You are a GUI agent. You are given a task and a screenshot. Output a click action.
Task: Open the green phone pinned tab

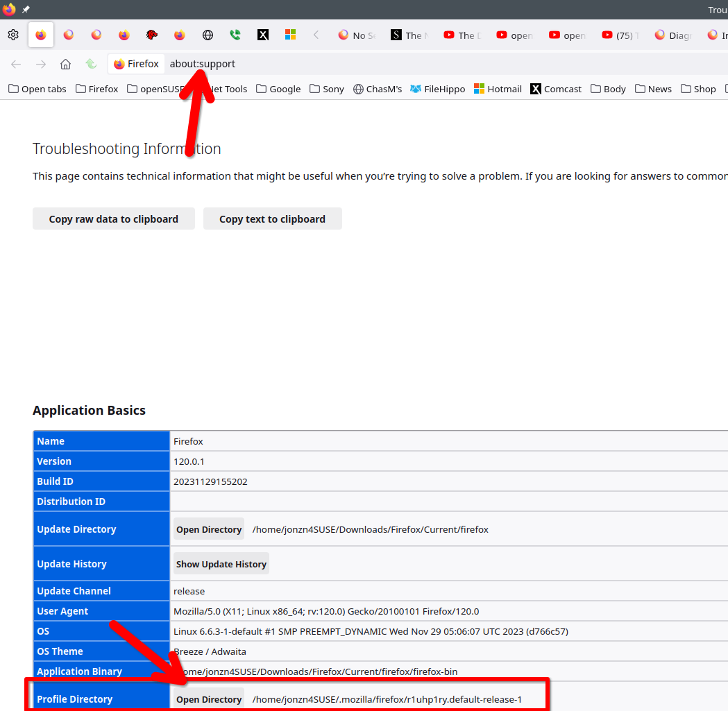click(235, 35)
